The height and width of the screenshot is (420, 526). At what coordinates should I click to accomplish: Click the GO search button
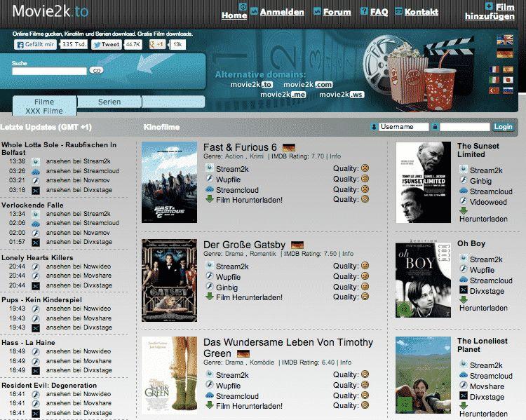pyautogui.click(x=97, y=71)
